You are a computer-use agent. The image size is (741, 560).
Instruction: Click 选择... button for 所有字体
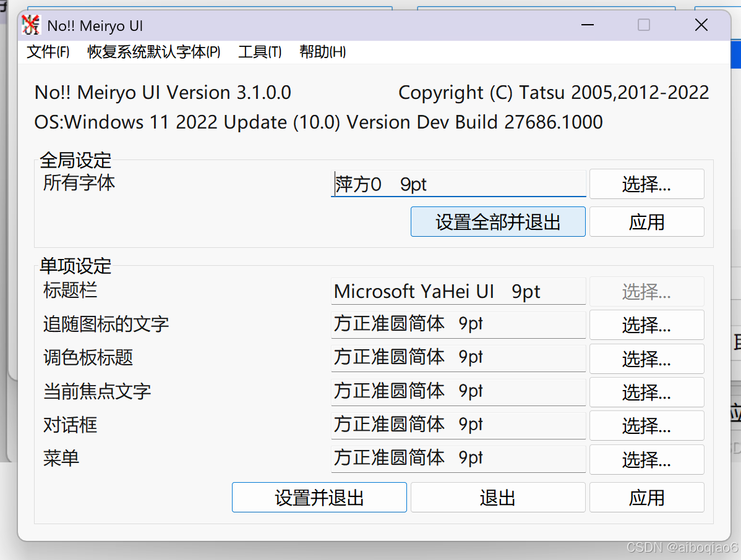click(646, 184)
